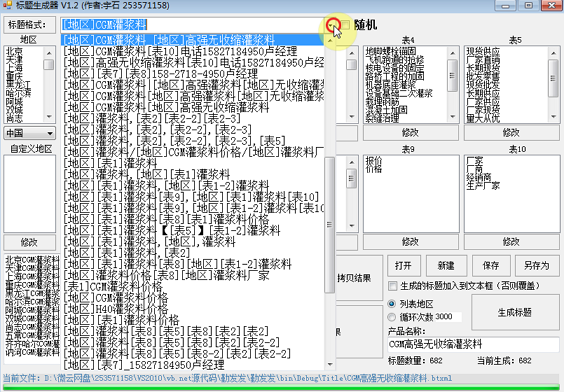Click the 表5 list scrollbar thumb
The image size is (564, 392).
pos(553,78)
